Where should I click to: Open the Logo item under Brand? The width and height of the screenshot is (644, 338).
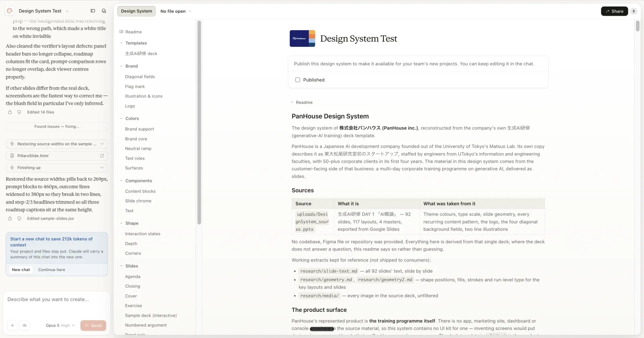click(x=130, y=106)
